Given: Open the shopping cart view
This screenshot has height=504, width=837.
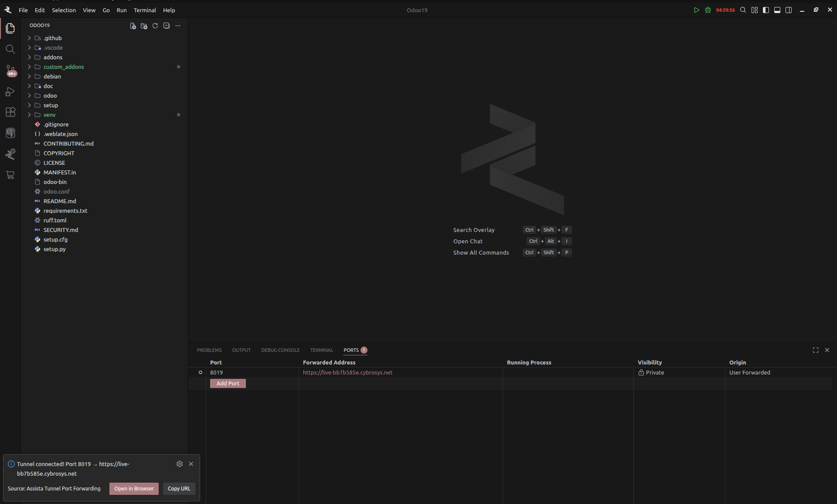Looking at the screenshot, I should [x=10, y=175].
